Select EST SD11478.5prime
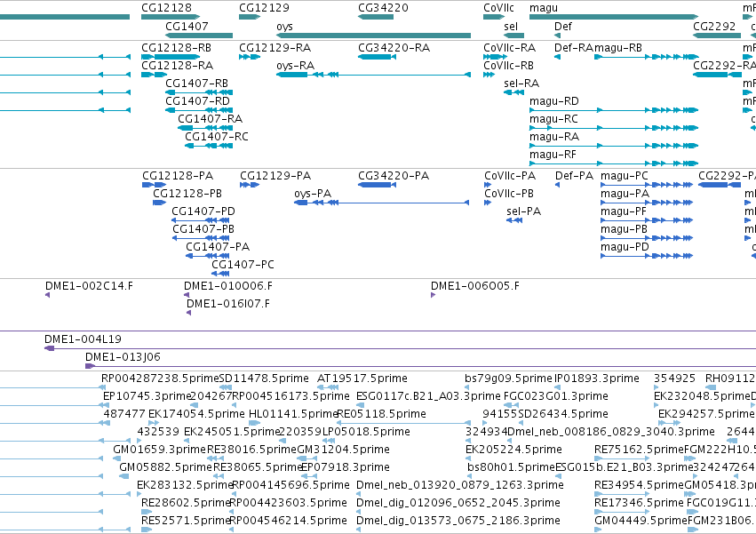The height and width of the screenshot is (534, 756). (264, 379)
